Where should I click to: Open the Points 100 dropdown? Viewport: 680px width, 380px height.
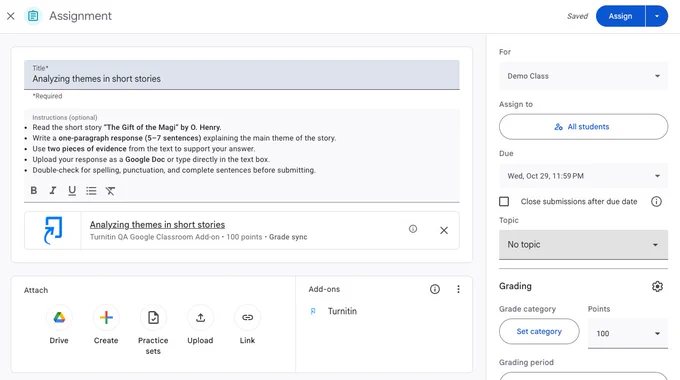(628, 333)
